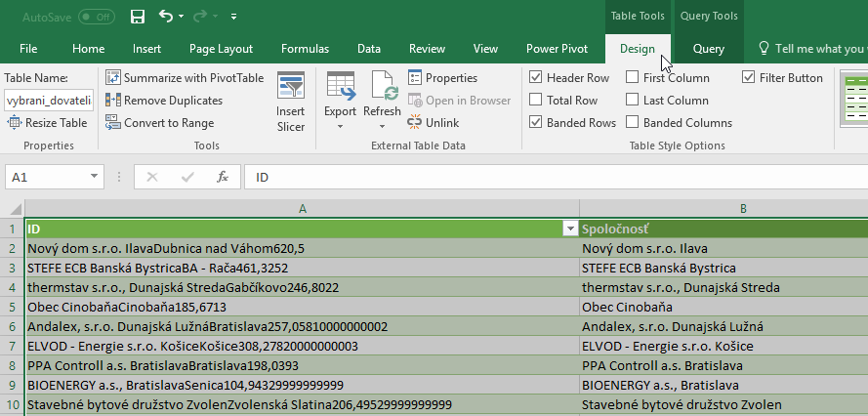Image resolution: width=868 pixels, height=416 pixels.
Task: Click Summarize with PivotTable
Action: (x=185, y=77)
